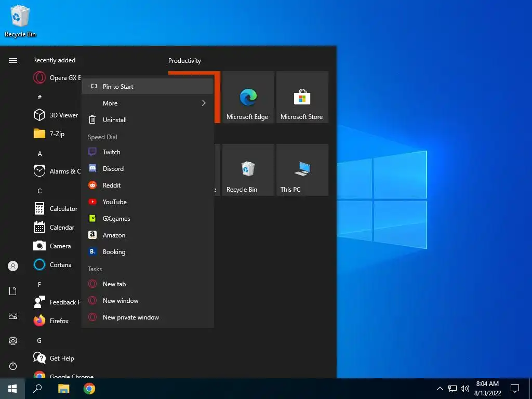The image size is (532, 399).
Task: Open Booking speed dial entry
Action: [x=148, y=252]
